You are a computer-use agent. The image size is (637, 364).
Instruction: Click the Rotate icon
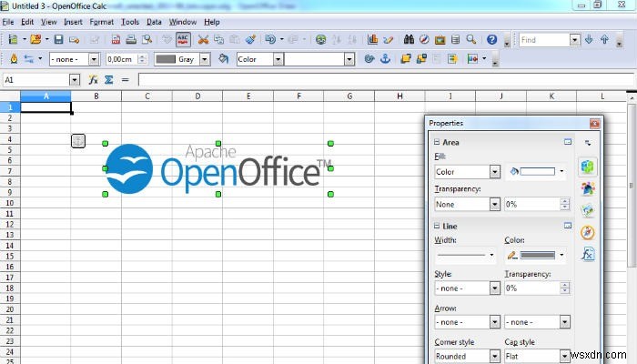369,59
